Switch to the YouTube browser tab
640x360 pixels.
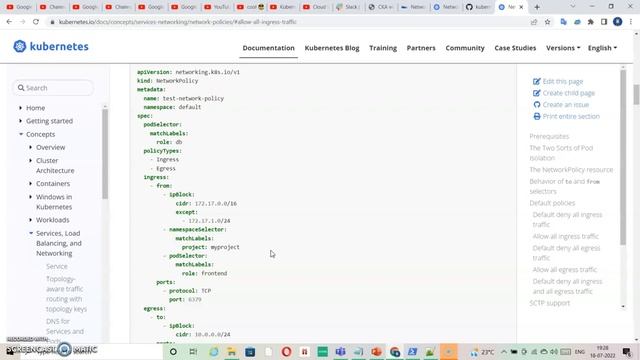pos(217,7)
